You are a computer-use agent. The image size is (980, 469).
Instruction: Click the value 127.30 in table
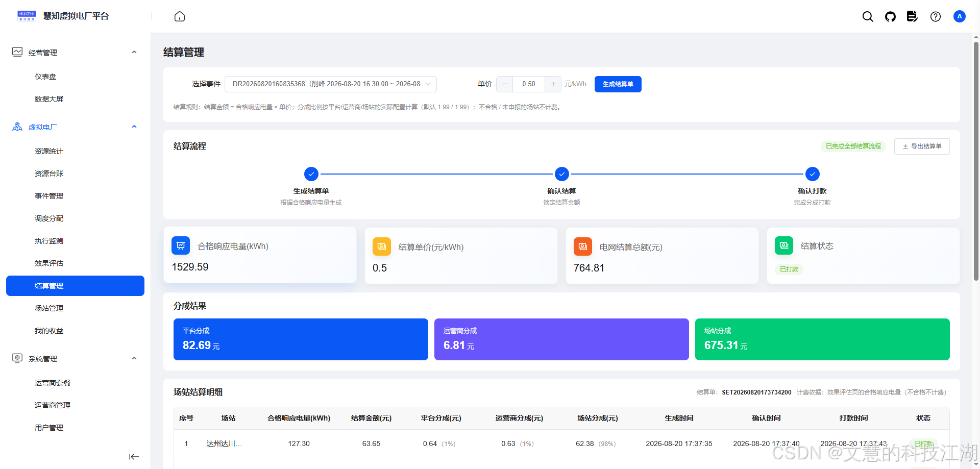(299, 443)
